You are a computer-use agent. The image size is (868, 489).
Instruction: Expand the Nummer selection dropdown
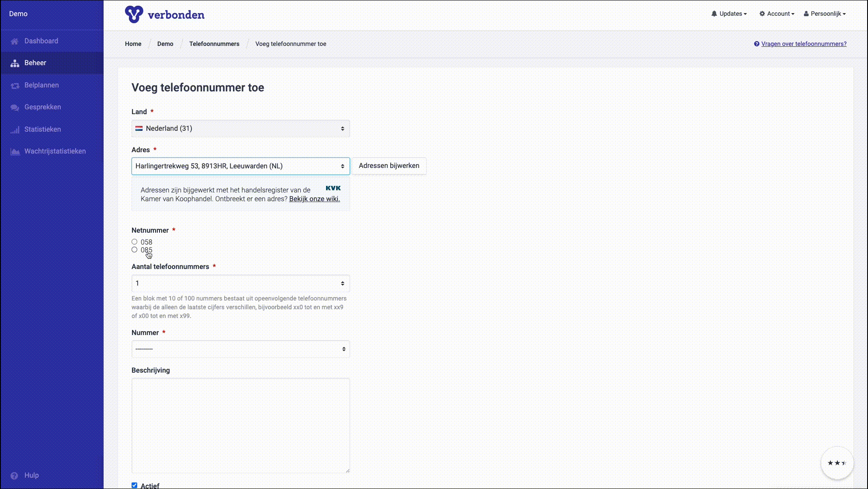tap(240, 349)
